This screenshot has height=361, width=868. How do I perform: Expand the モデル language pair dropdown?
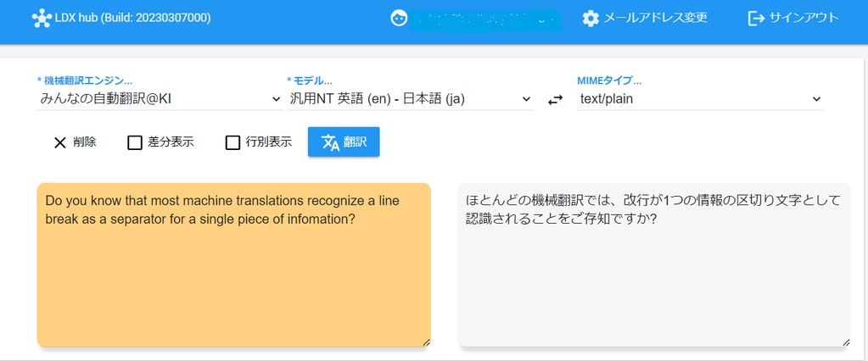410,99
